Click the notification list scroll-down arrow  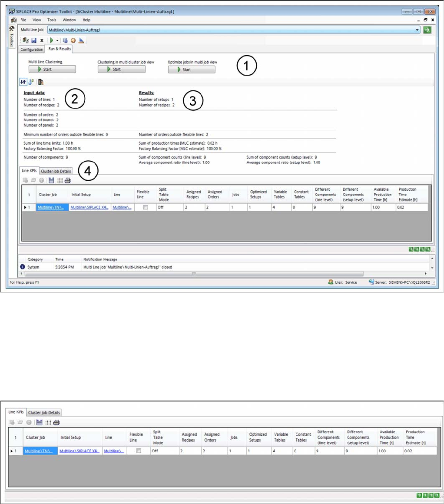[x=432, y=268]
